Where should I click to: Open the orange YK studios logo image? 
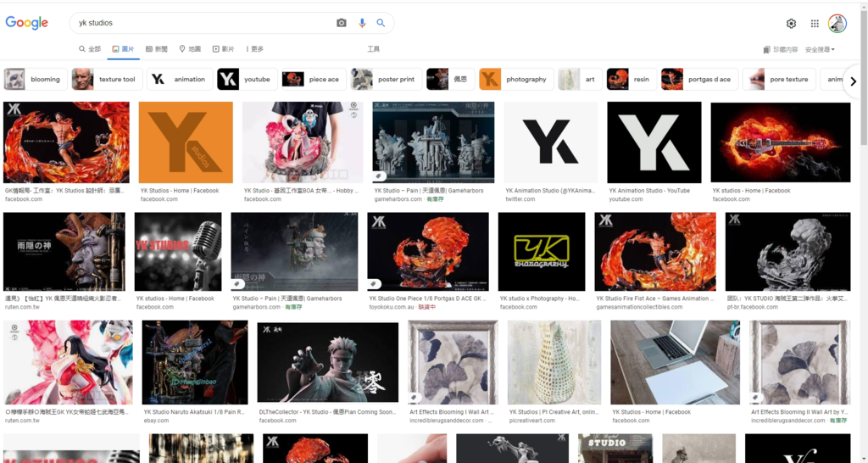tap(186, 142)
